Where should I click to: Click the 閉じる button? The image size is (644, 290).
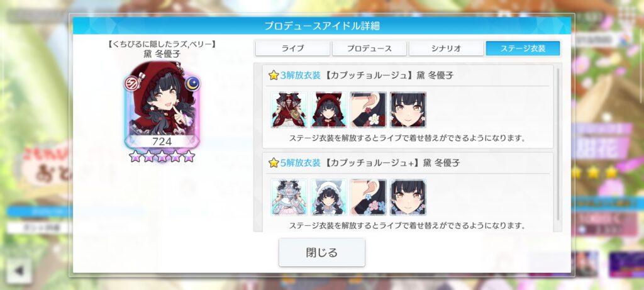tap(322, 252)
